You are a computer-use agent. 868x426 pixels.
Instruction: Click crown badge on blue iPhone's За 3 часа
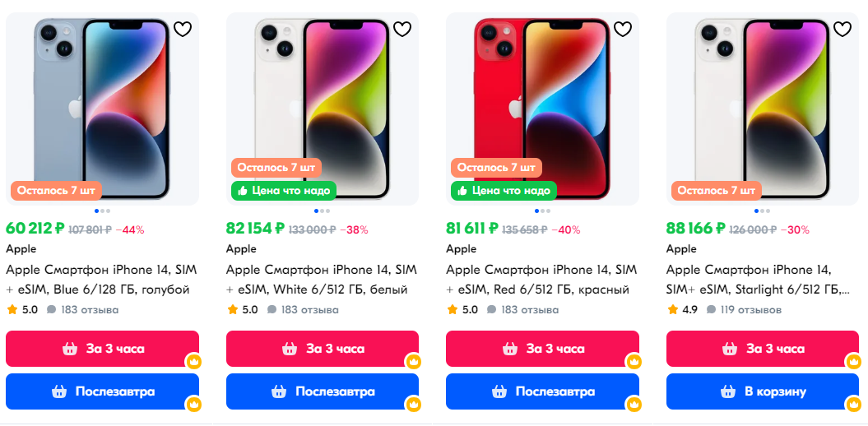[x=193, y=362]
